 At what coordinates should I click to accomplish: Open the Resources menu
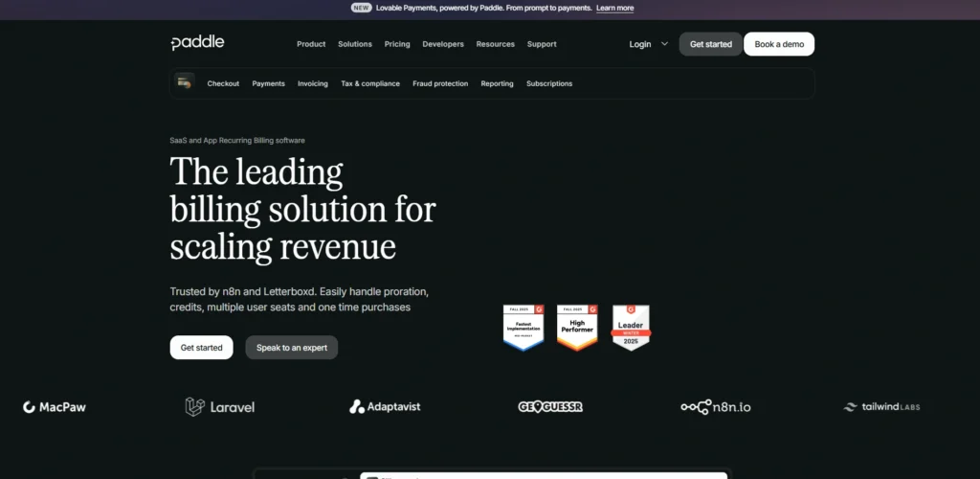coord(496,44)
